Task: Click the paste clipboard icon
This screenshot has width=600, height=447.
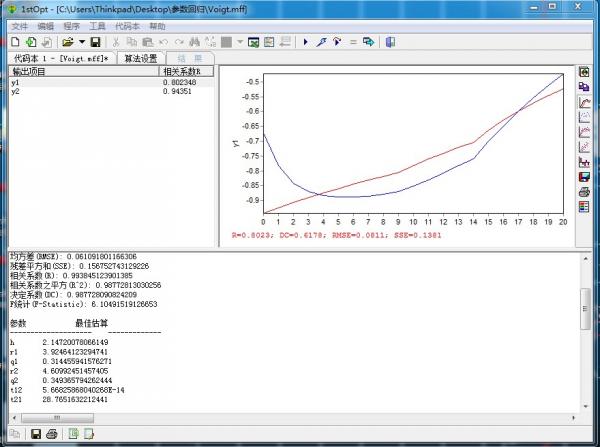Action: pos(147,42)
